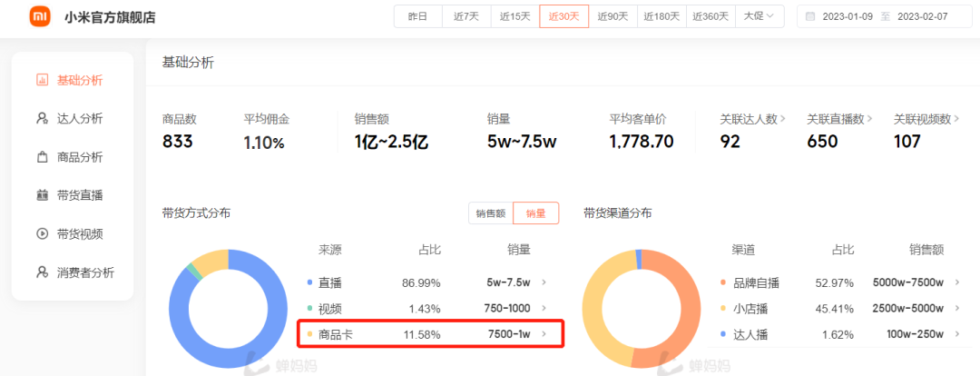
Task: Click the green 视频 legend dot
Action: [x=309, y=309]
